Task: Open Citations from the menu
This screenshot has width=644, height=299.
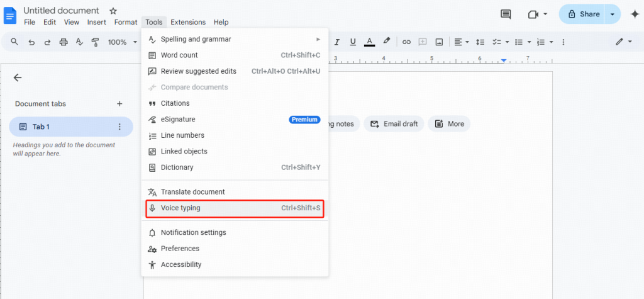Action: point(235,103)
